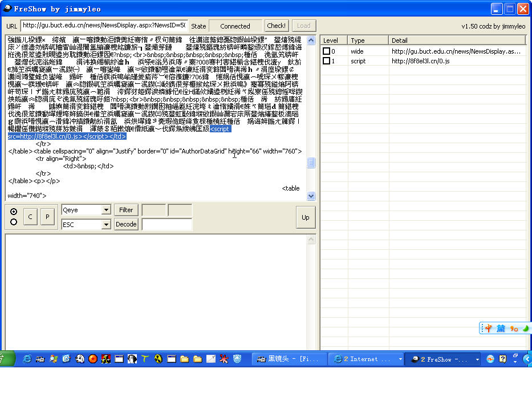532x405 pixels.
Task: Click the white notepad quick launch icon
Action: click(211, 359)
